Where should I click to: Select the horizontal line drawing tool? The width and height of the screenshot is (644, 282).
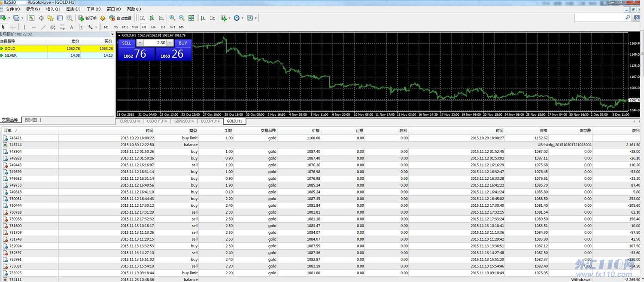(x=34, y=27)
